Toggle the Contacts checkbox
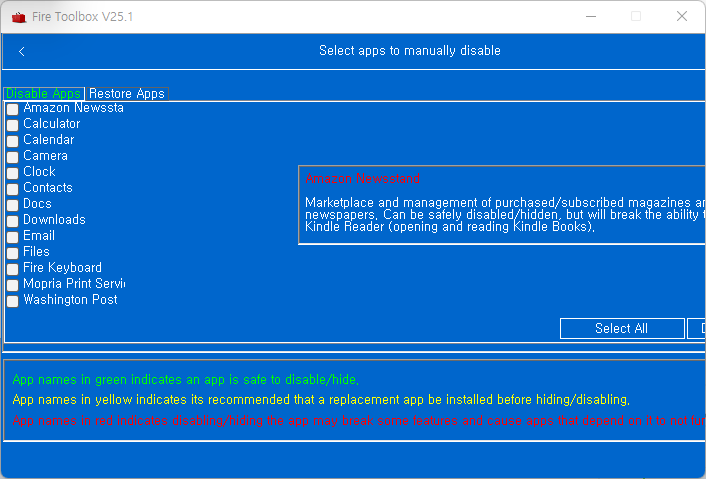The image size is (706, 479). (13, 189)
